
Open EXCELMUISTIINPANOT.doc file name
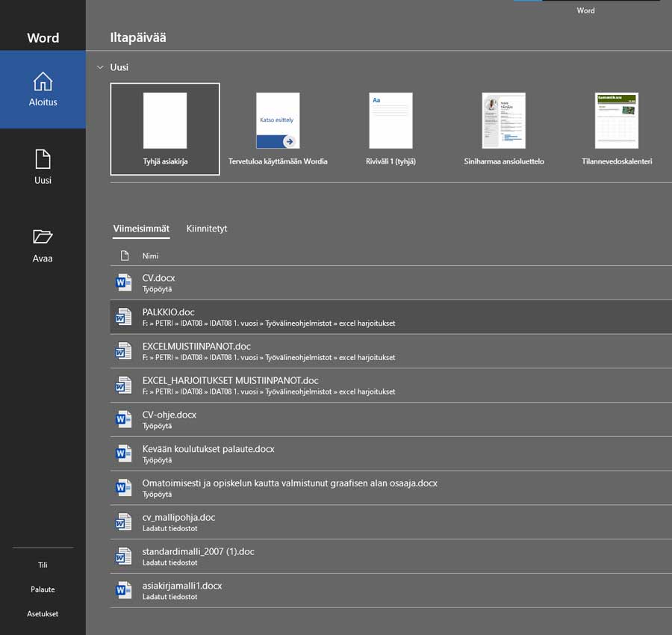pos(196,347)
